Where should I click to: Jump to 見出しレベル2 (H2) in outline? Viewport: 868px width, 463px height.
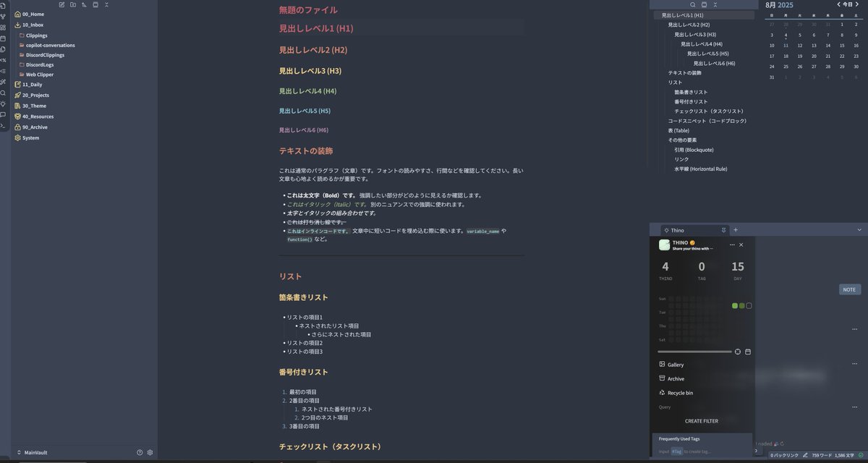tap(689, 25)
